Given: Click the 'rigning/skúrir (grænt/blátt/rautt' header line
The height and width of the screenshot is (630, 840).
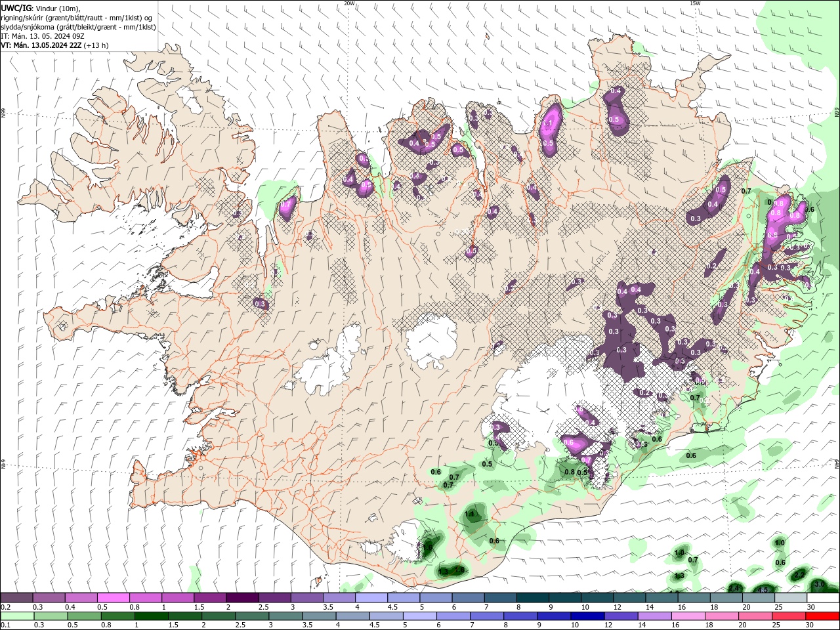Looking at the screenshot, I should pyautogui.click(x=78, y=18).
